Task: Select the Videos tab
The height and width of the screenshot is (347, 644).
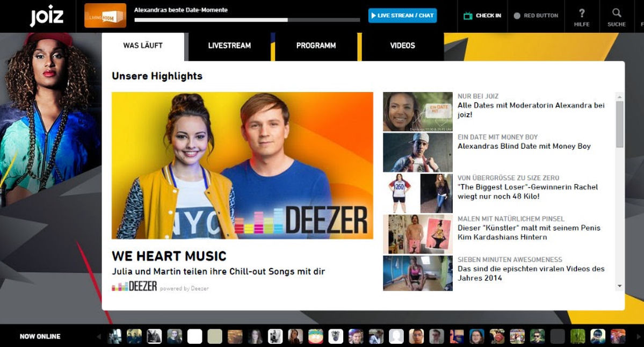Action: click(402, 46)
